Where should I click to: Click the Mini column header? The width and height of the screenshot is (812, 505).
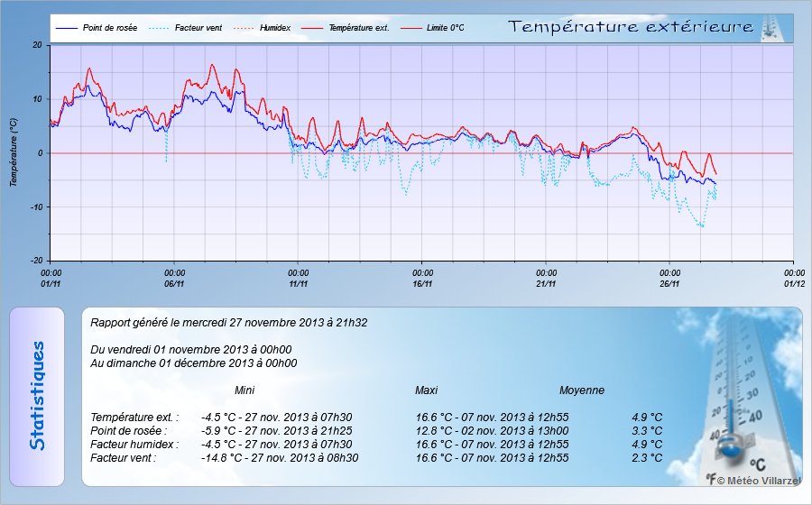click(x=245, y=390)
